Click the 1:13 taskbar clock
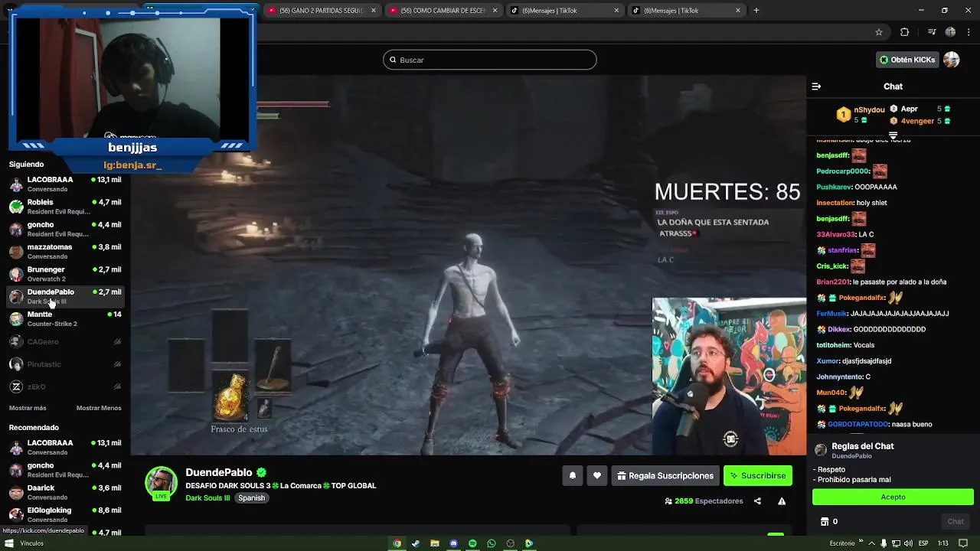The height and width of the screenshot is (551, 980). click(x=943, y=543)
